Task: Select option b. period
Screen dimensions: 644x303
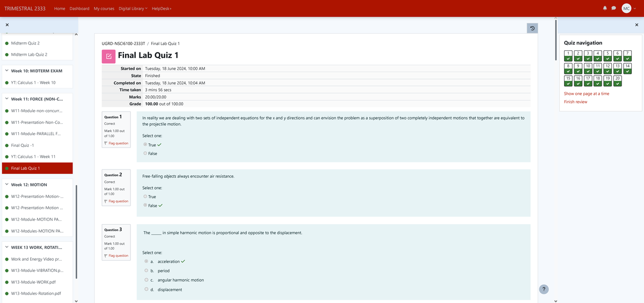Action: coord(147,271)
